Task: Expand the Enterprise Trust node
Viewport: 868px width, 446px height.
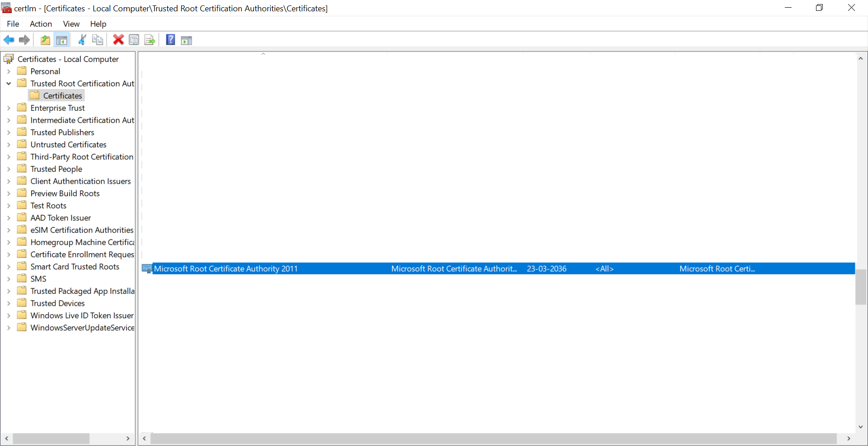Action: click(9, 108)
